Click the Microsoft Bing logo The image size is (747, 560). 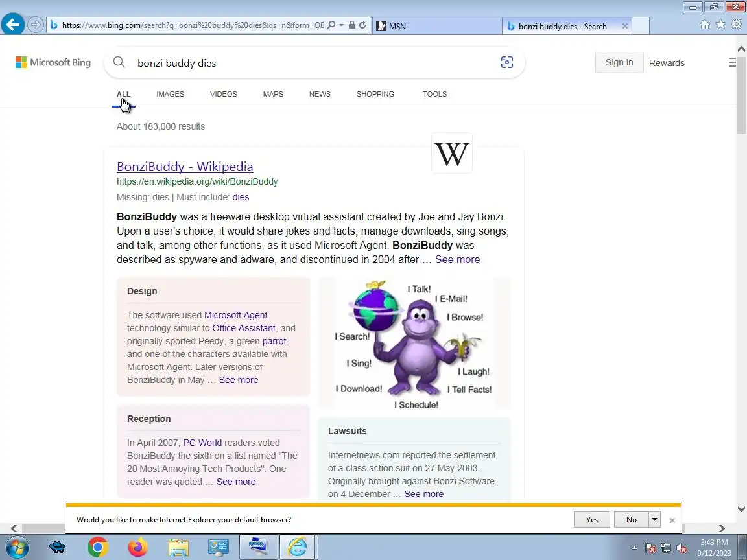[x=53, y=62]
